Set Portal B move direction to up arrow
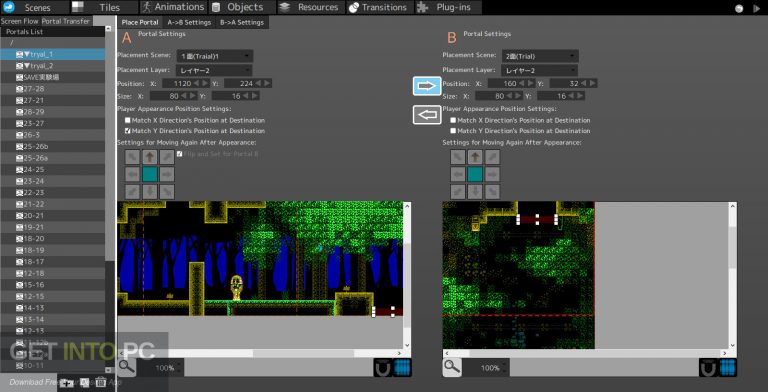 click(475, 157)
